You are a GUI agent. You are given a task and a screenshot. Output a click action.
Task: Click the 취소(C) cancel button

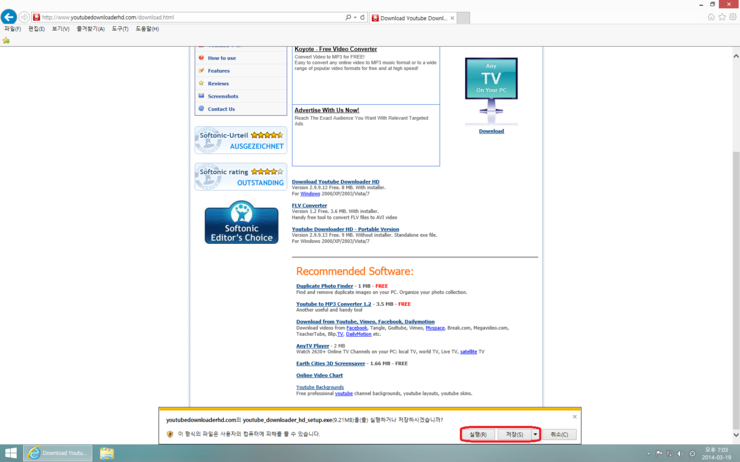point(559,434)
